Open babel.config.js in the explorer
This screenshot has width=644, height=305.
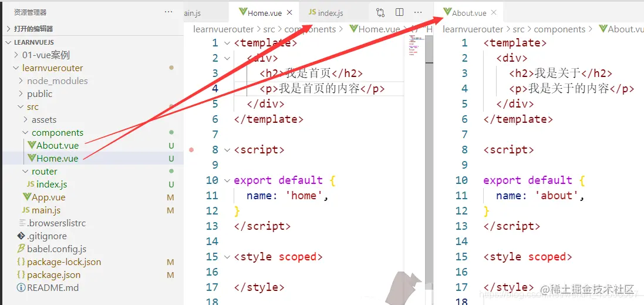[92, 249]
